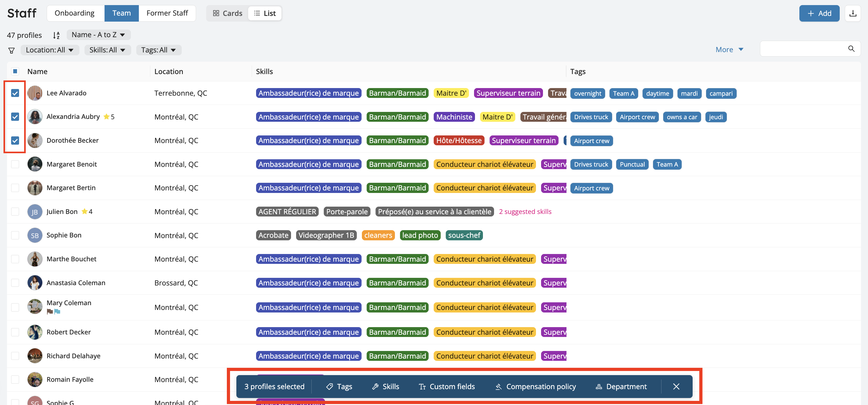Click the search magnifier icon
Viewport: 868px width, 405px height.
(851, 49)
